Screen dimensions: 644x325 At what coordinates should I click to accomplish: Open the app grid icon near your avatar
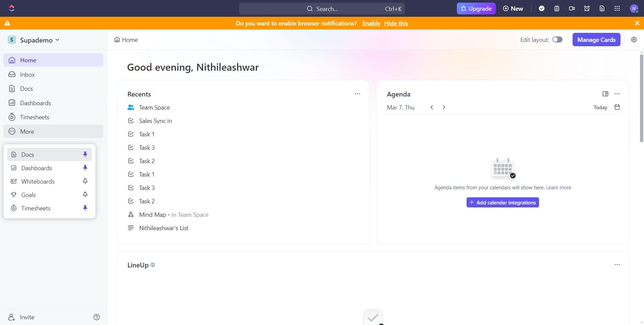point(617,8)
